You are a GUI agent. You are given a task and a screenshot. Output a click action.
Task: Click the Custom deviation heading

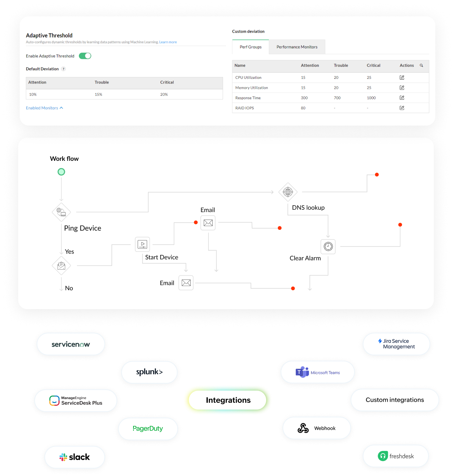pyautogui.click(x=248, y=31)
